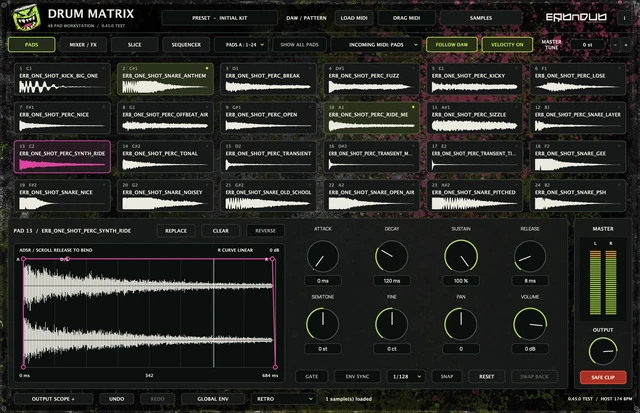Image resolution: width=640 pixels, height=413 pixels.
Task: Open the INCOMING MIDI: PADS dropdown
Action: coord(376,44)
